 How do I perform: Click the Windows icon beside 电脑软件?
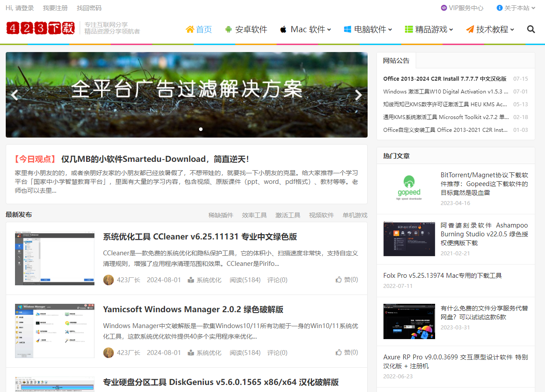(x=347, y=30)
